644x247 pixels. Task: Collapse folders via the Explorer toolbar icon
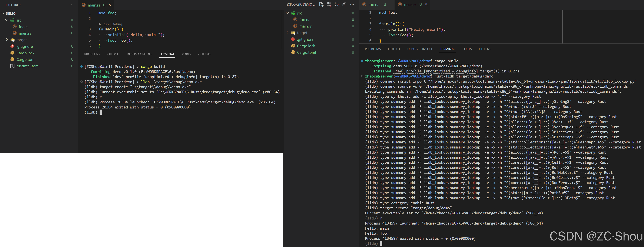click(x=344, y=5)
